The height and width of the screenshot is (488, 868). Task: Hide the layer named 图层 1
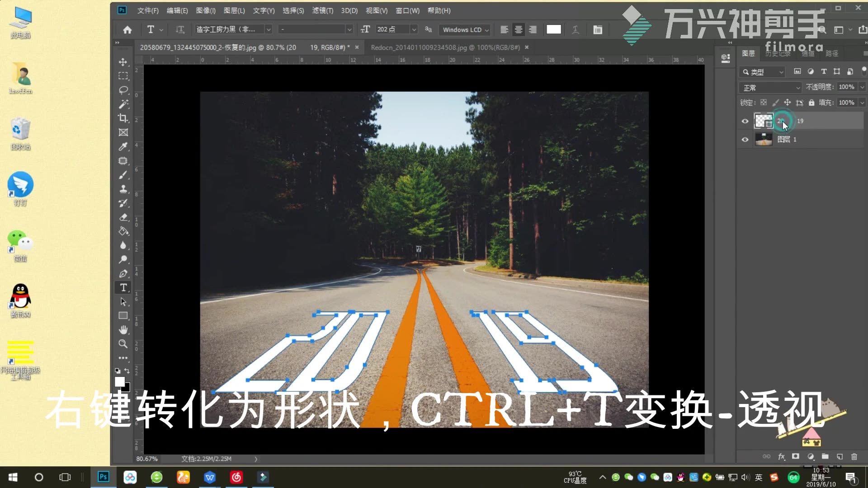point(745,139)
